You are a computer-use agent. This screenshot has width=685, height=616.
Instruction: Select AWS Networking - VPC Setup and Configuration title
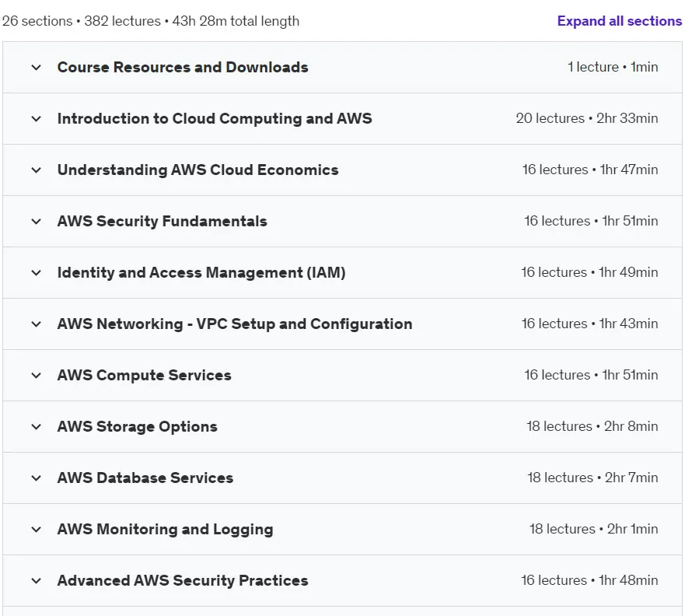(235, 324)
